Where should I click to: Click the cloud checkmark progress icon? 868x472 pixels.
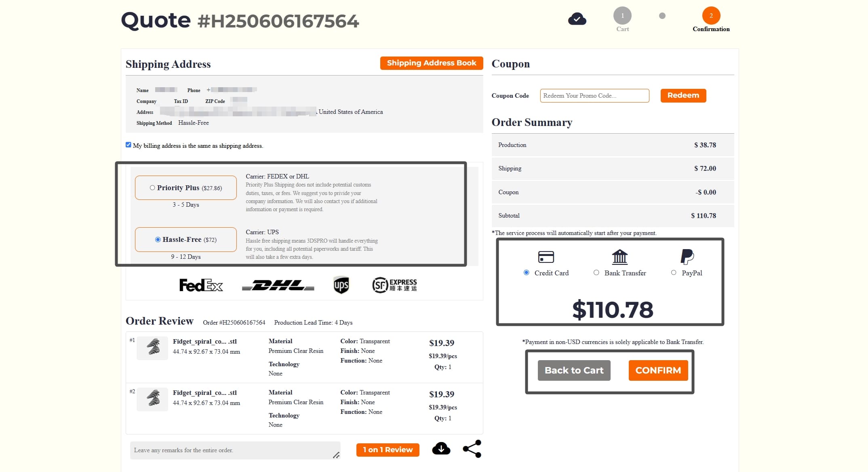point(577,18)
